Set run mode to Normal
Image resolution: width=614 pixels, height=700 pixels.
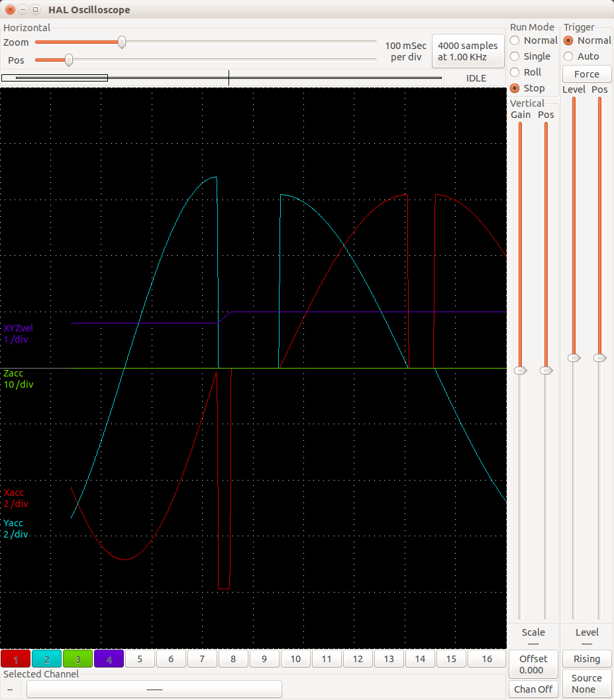[x=515, y=40]
